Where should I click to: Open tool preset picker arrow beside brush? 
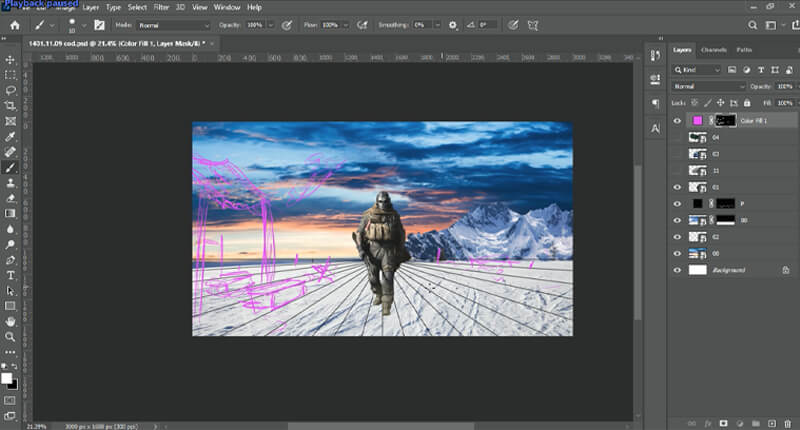tap(52, 25)
